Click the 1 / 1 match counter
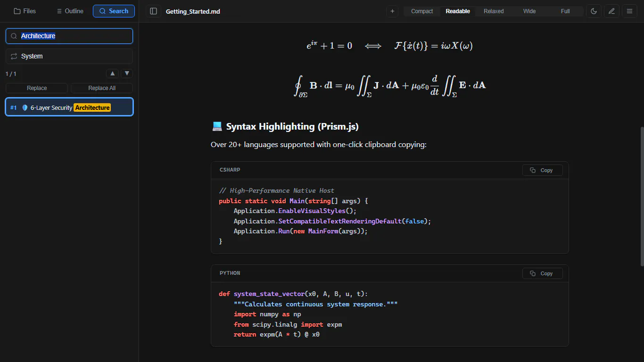 11,74
